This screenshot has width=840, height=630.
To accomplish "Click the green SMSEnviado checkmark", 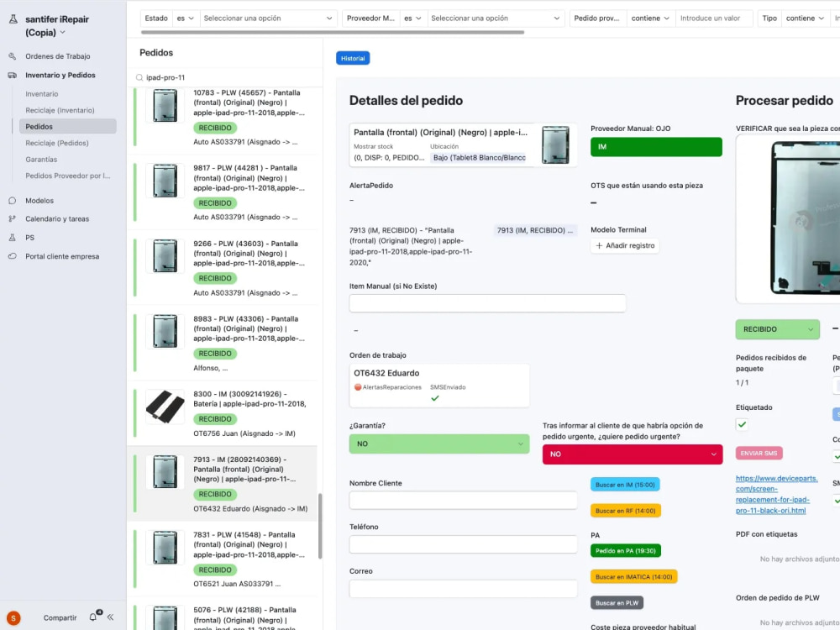I will pos(435,398).
